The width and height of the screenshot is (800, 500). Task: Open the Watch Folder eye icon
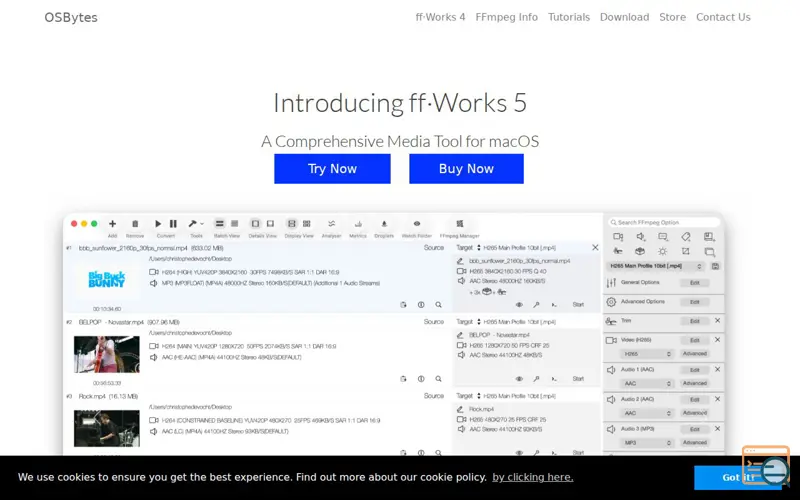(417, 223)
